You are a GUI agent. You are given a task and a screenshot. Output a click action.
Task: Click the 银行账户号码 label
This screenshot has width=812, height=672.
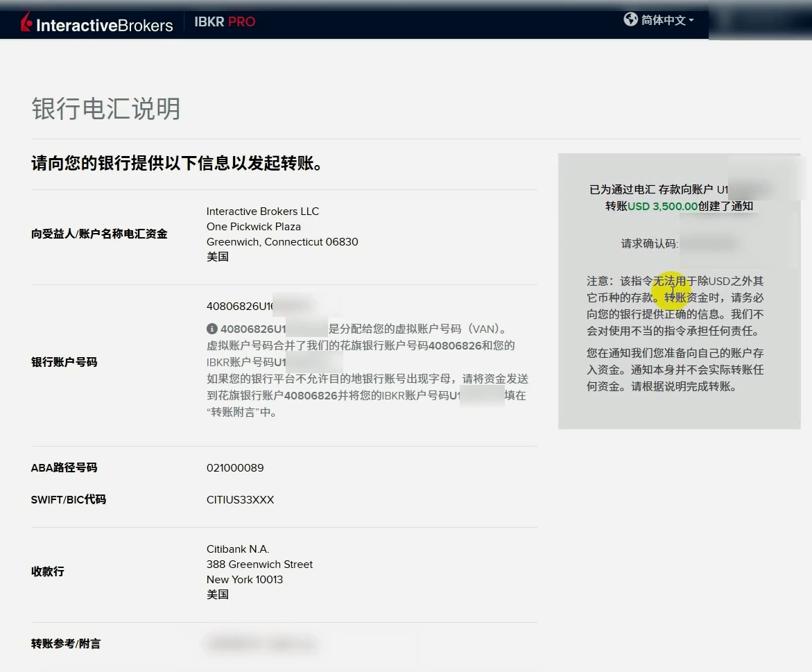(64, 362)
